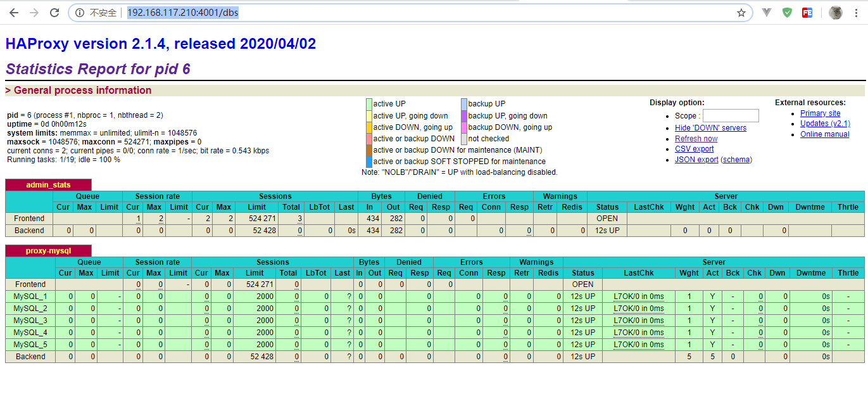
Task: Select the LastChk column header in proxy-mysql
Action: click(x=639, y=273)
